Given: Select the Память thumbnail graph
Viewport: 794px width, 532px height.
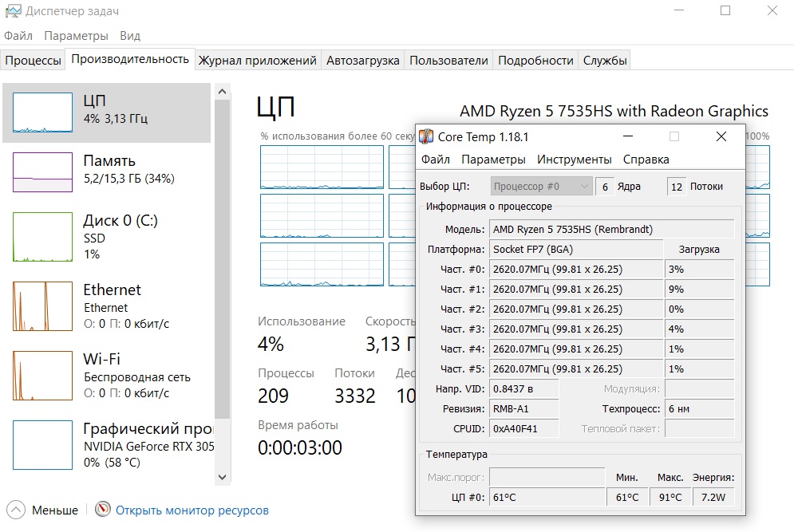Looking at the screenshot, I should [x=42, y=172].
